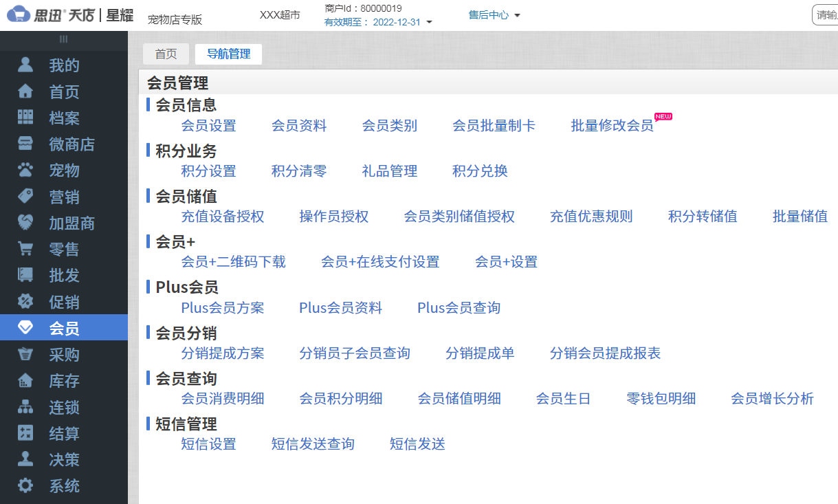
Task: Click the 系统 system settings icon
Action: click(26, 485)
